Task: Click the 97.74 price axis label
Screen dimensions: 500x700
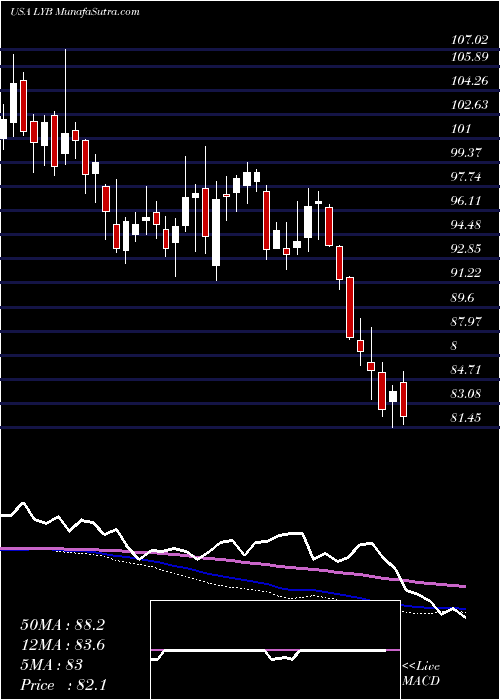Action: tap(467, 178)
